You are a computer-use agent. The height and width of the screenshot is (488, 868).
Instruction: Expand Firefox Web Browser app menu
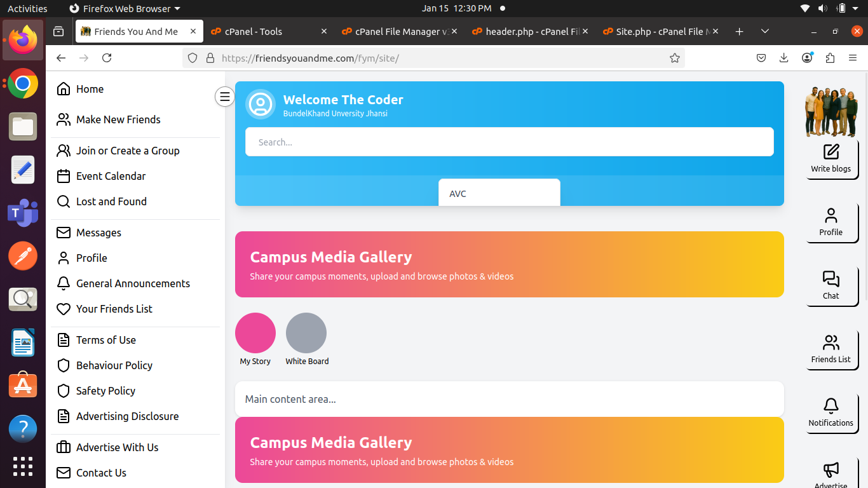tap(125, 8)
